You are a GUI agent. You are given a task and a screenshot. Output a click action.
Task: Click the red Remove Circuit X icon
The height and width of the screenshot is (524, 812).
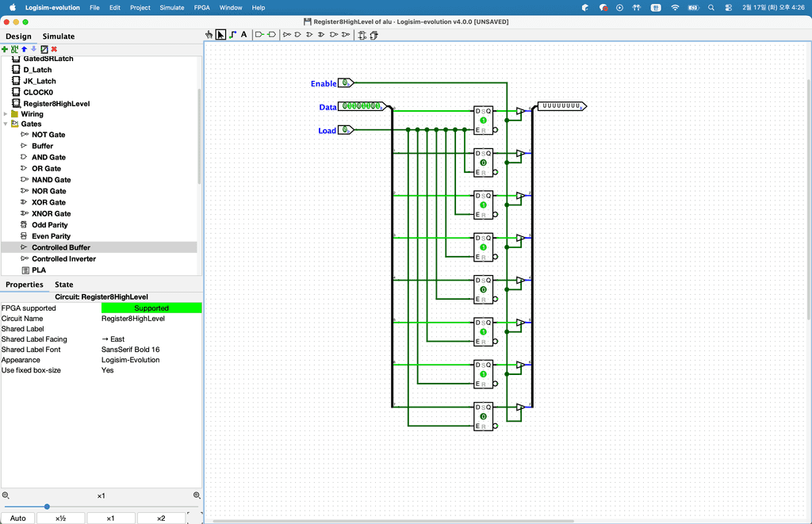54,49
